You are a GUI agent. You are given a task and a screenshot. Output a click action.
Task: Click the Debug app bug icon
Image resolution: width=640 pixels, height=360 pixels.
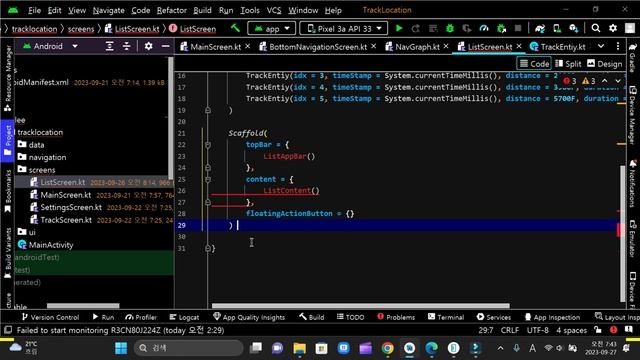coord(450,28)
